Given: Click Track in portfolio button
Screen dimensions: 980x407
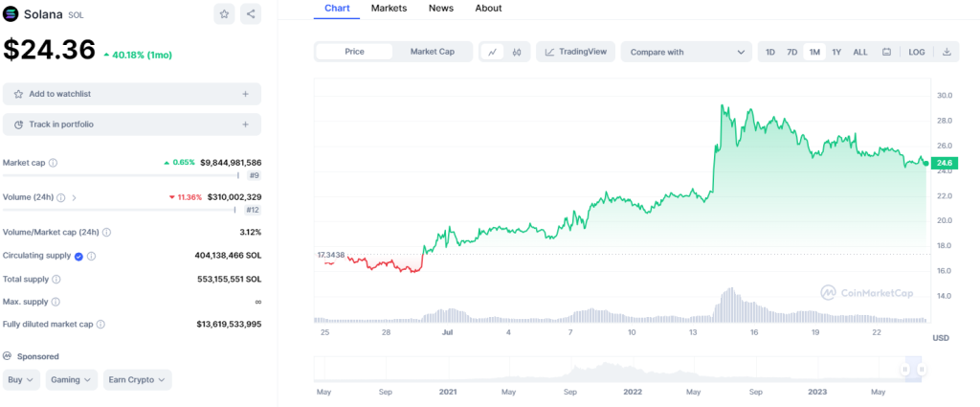Looking at the screenshot, I should coord(132,124).
